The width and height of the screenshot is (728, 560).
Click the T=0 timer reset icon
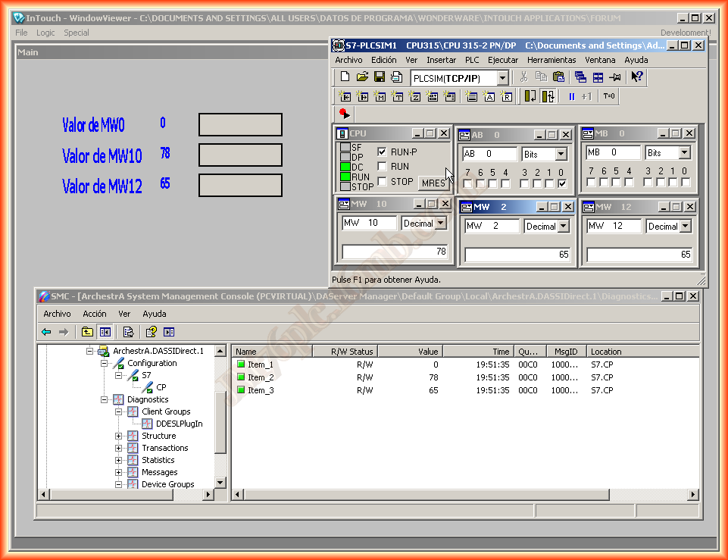609,96
